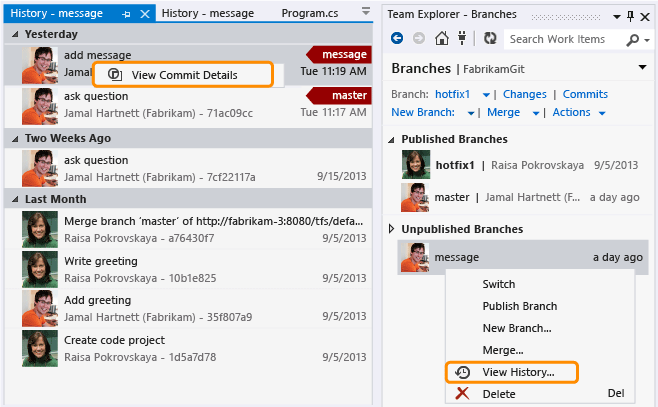This screenshot has width=658, height=407.
Task: Pin the History - message tab
Action: 126,14
